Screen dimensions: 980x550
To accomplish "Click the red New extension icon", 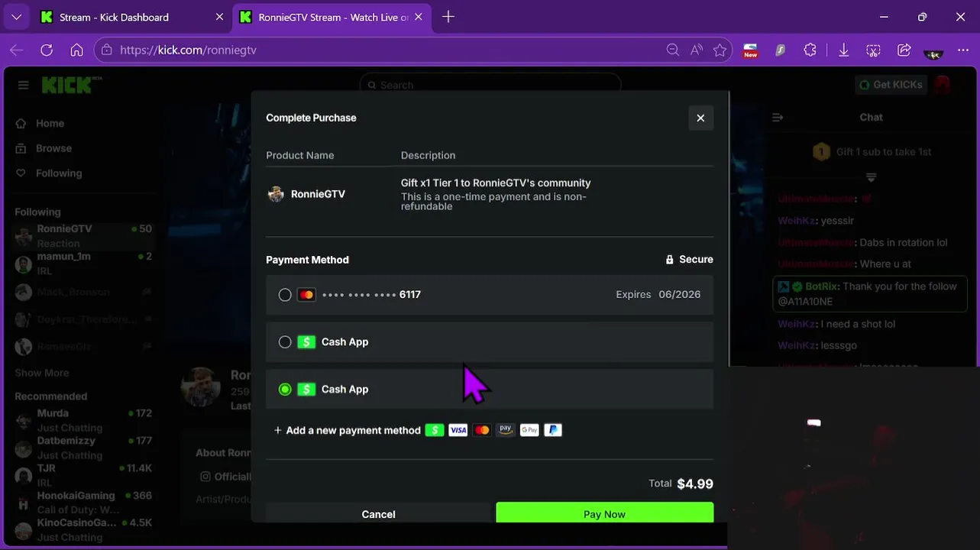I will tap(751, 50).
